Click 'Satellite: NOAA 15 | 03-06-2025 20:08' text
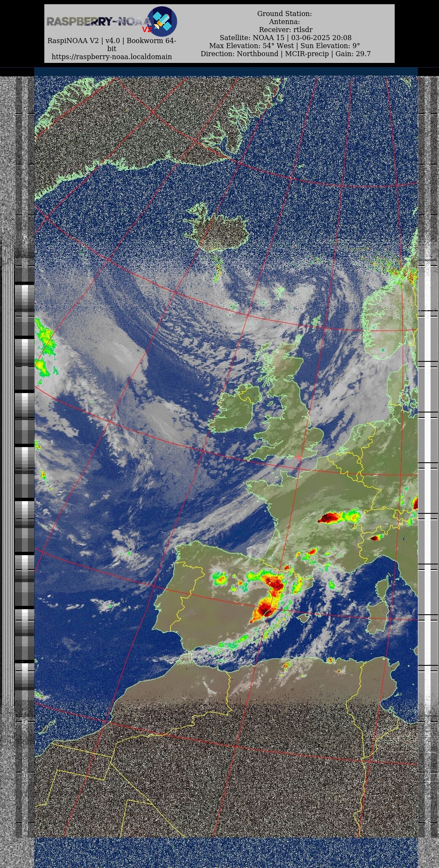This screenshot has width=439, height=868. point(285,38)
